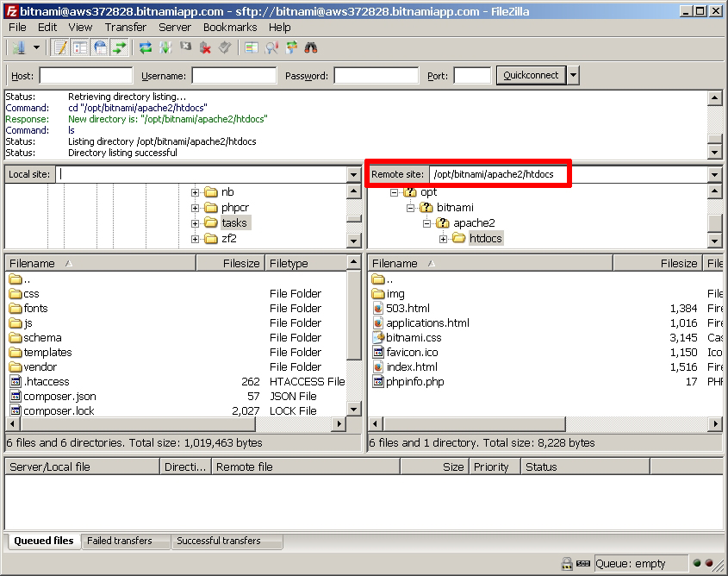Click the Disconnect from server icon
The image size is (728, 576).
tap(205, 47)
